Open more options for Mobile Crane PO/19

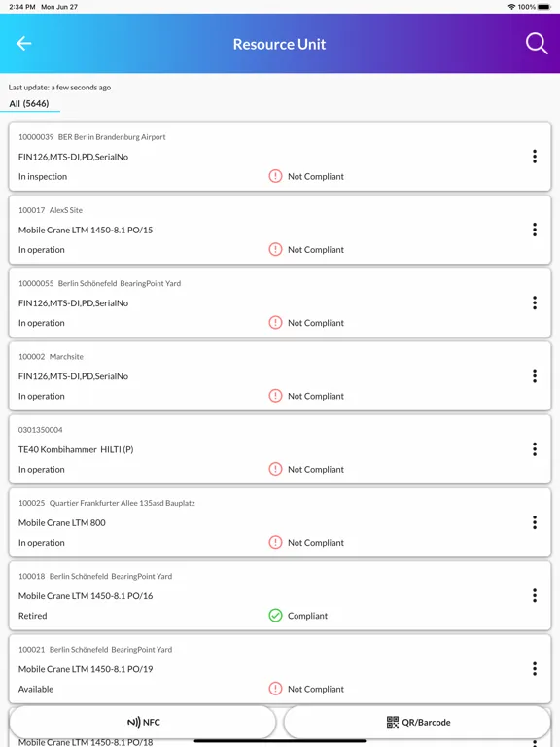[535, 669]
